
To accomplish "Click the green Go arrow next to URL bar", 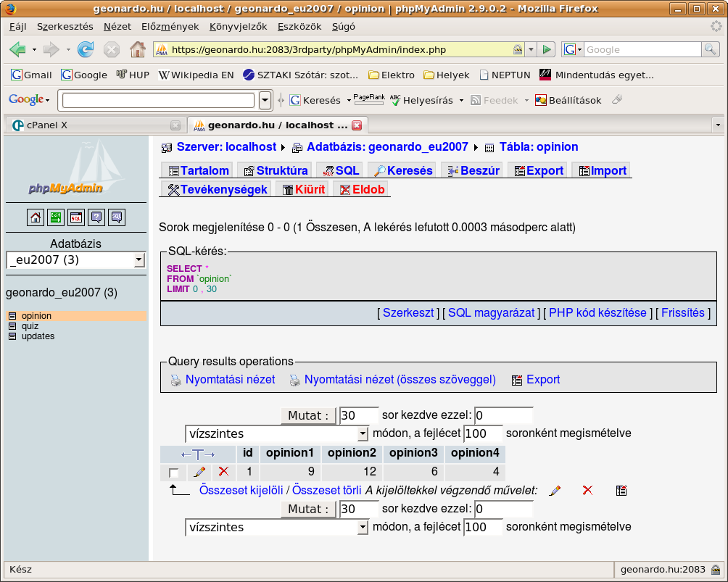I will [x=547, y=49].
